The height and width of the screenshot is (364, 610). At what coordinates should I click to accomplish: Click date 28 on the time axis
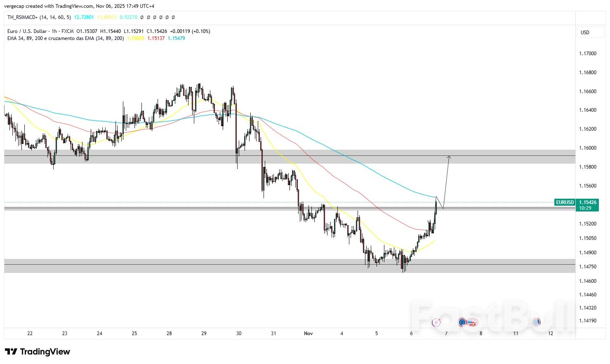click(169, 333)
